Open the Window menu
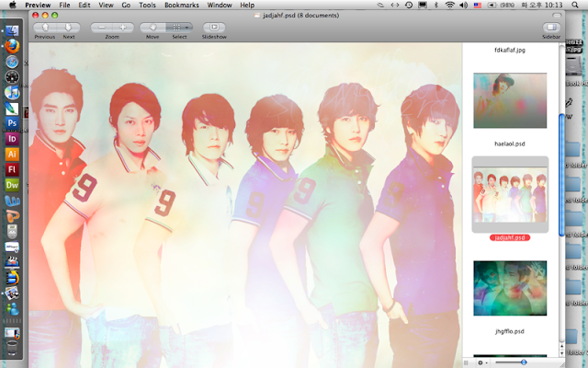Viewport: 588px width, 368px height. (220, 5)
